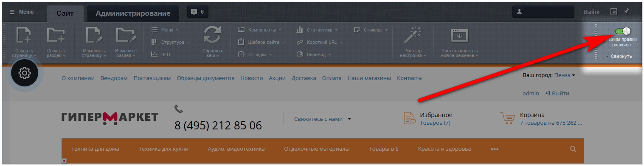This screenshot has width=644, height=166.
Task: Open Аудио, видеотехника category
Action: [x=236, y=149]
